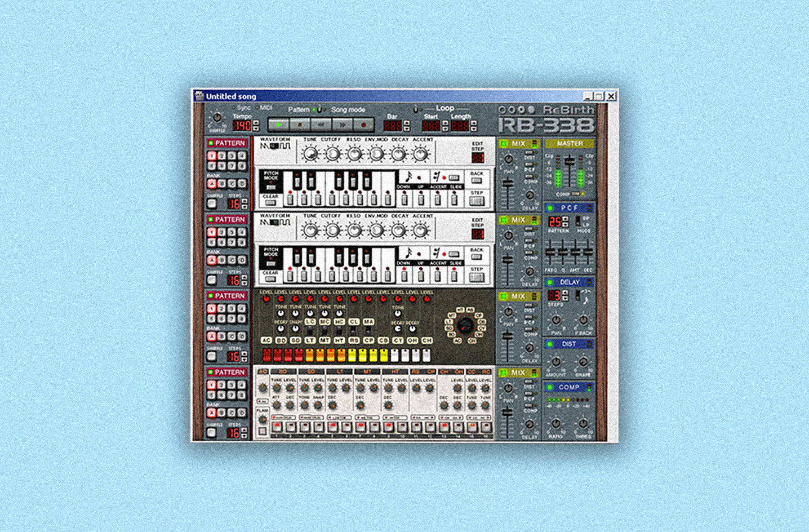Click the Rewind transport button
Image resolution: width=809 pixels, height=532 pixels.
coord(321,124)
